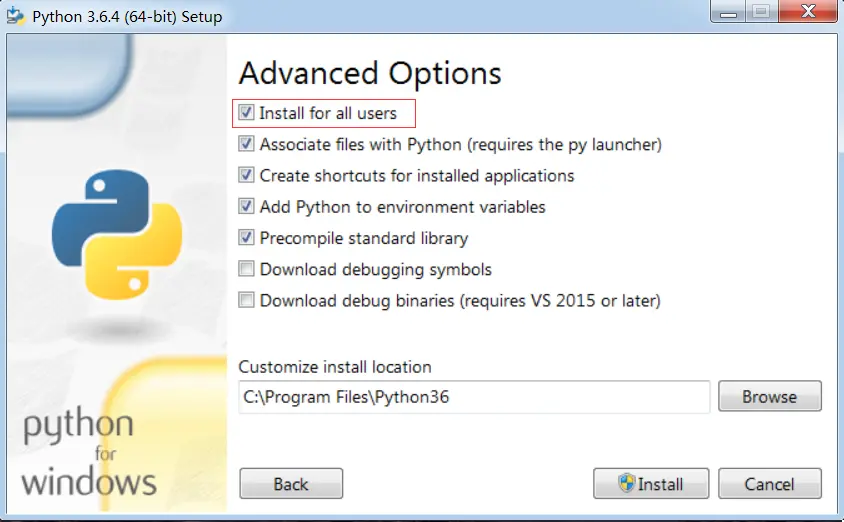
Task: Click the Python setup icon in title bar
Action: 15,16
